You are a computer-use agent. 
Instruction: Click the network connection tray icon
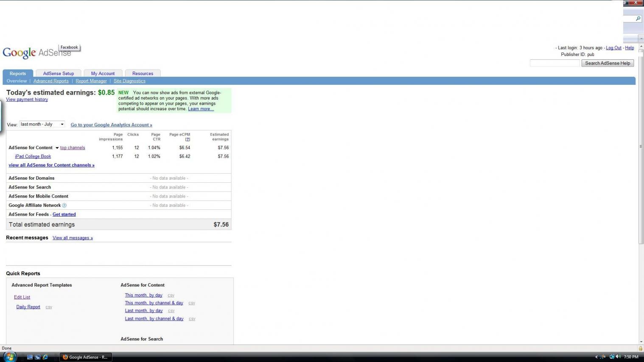pos(612,357)
